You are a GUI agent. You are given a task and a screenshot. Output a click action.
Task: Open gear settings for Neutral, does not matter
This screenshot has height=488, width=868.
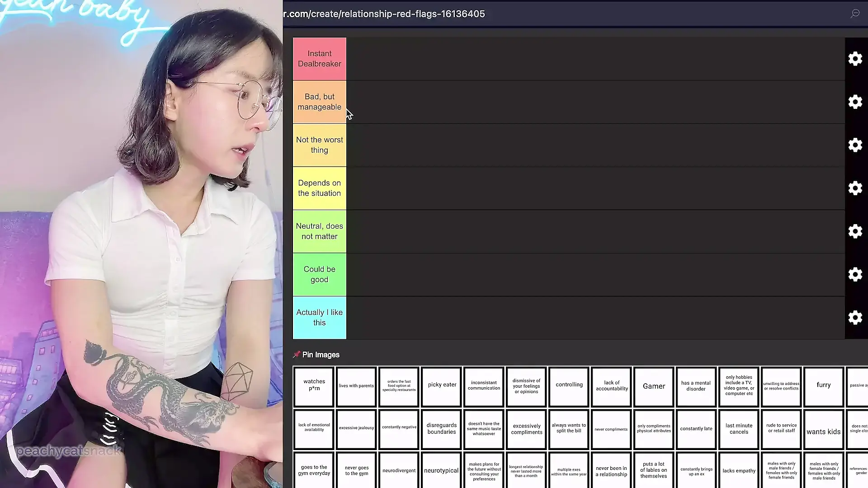855,231
